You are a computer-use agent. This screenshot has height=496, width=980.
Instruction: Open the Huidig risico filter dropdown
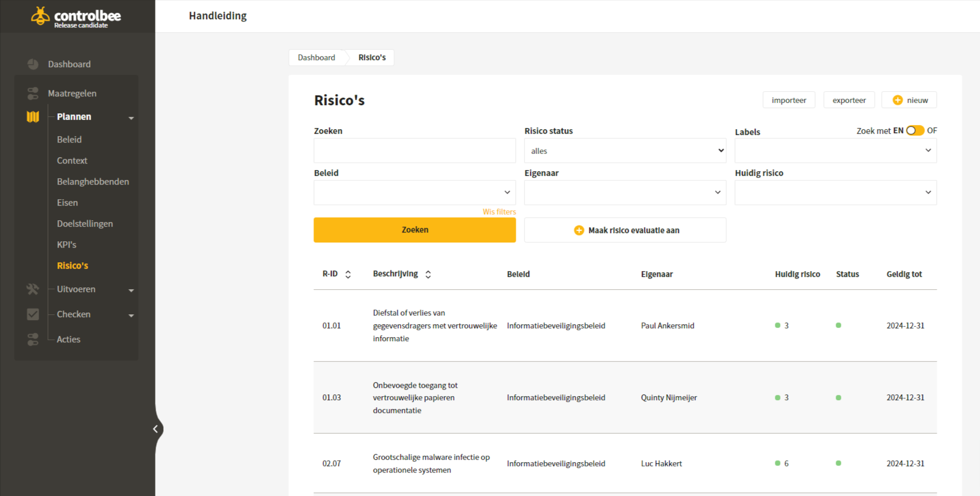pos(836,192)
